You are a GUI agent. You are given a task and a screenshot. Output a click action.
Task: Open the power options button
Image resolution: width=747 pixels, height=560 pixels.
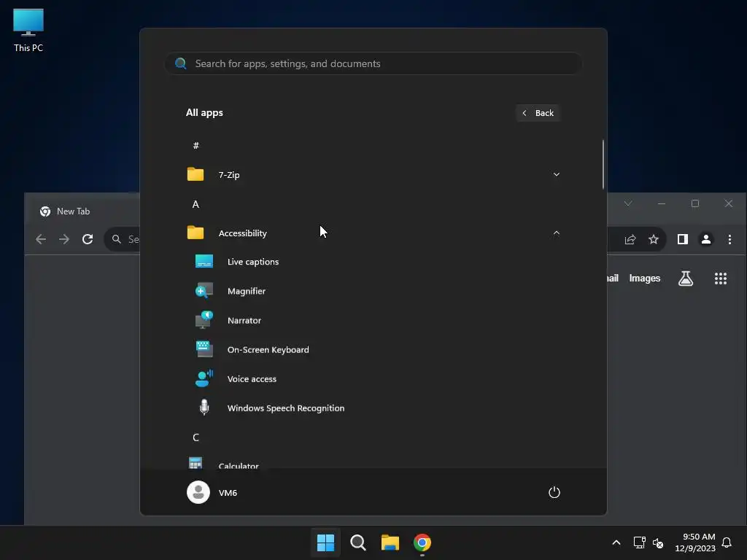tap(554, 492)
